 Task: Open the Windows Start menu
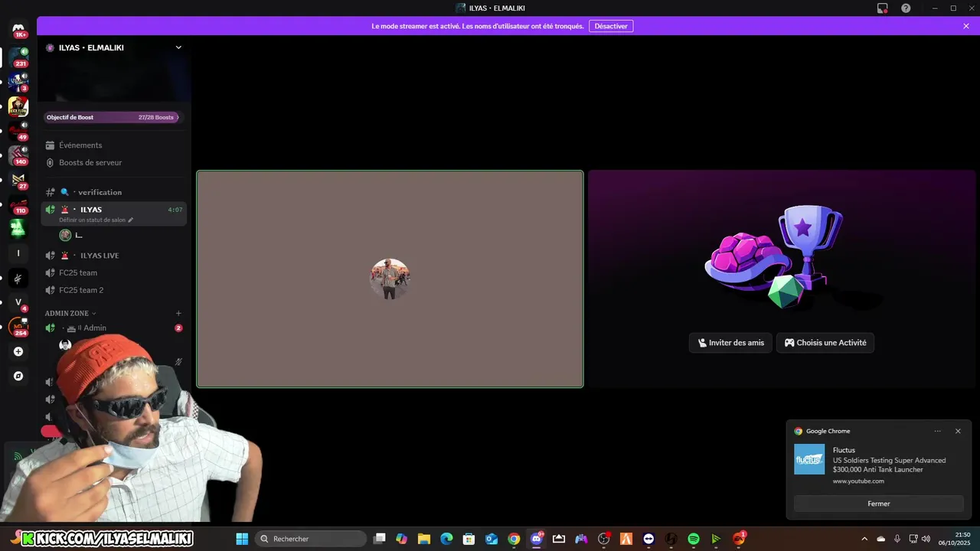(x=242, y=539)
